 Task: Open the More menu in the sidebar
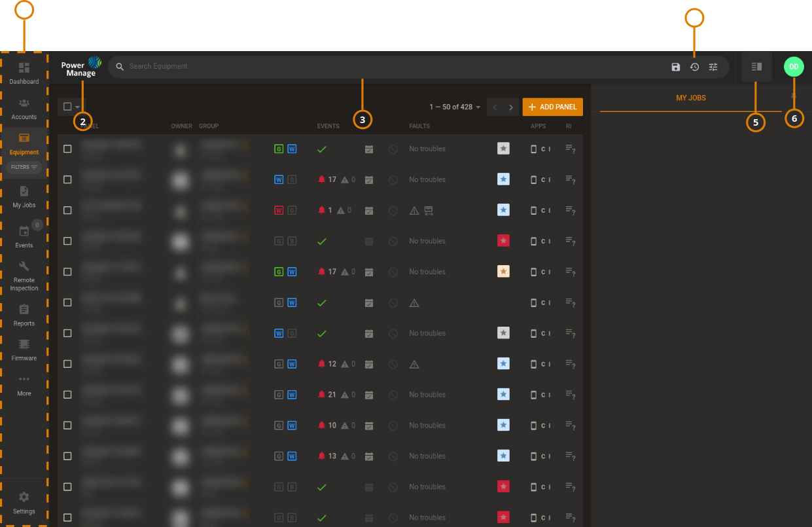[x=24, y=385]
